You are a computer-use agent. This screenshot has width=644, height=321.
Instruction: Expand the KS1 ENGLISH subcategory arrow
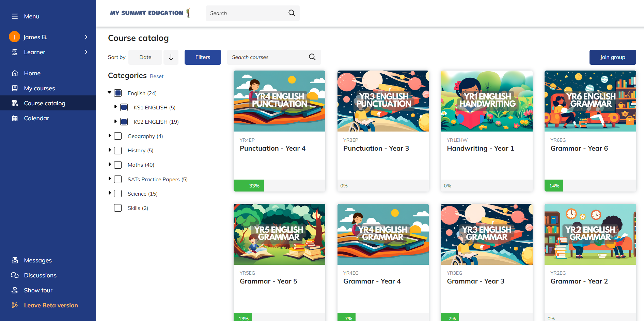click(x=115, y=107)
